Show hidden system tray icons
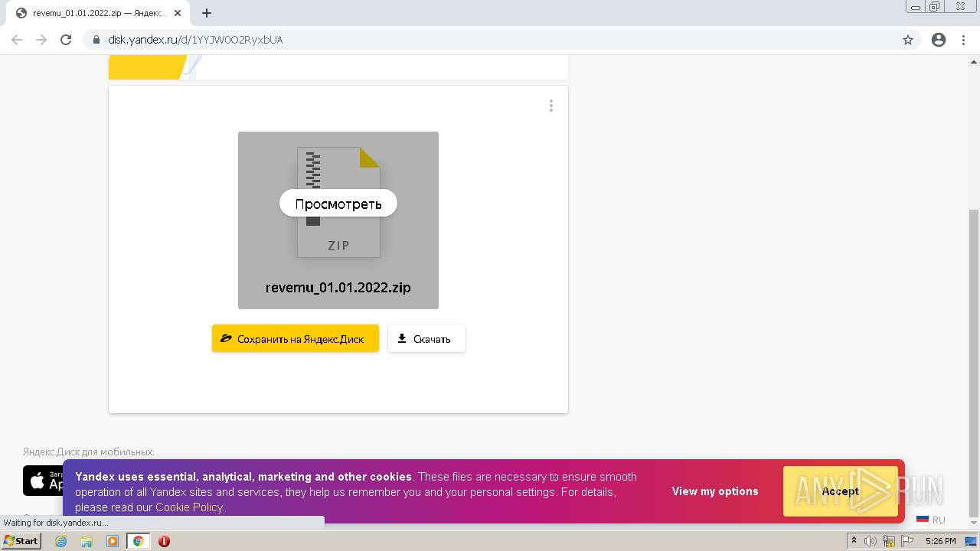Screen dimensions: 980x551 tap(854, 541)
